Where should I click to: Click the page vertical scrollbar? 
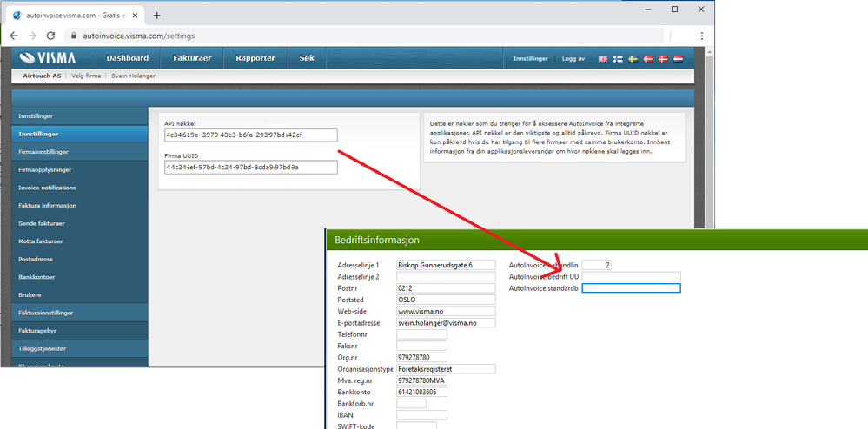tap(709, 138)
